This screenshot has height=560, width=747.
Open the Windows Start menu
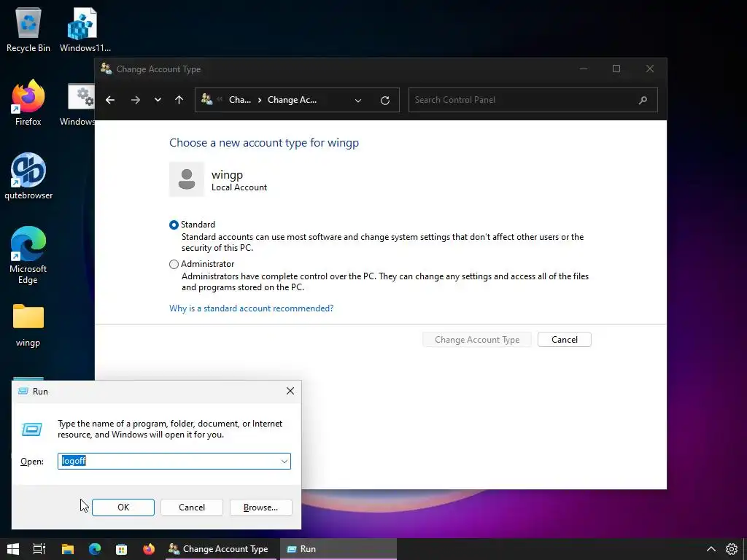(x=13, y=549)
